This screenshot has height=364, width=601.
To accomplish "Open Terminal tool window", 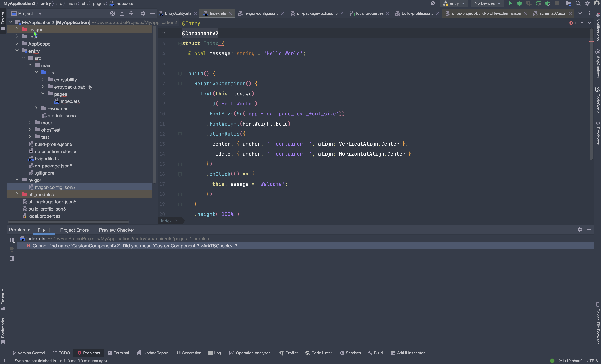I will [118, 353].
